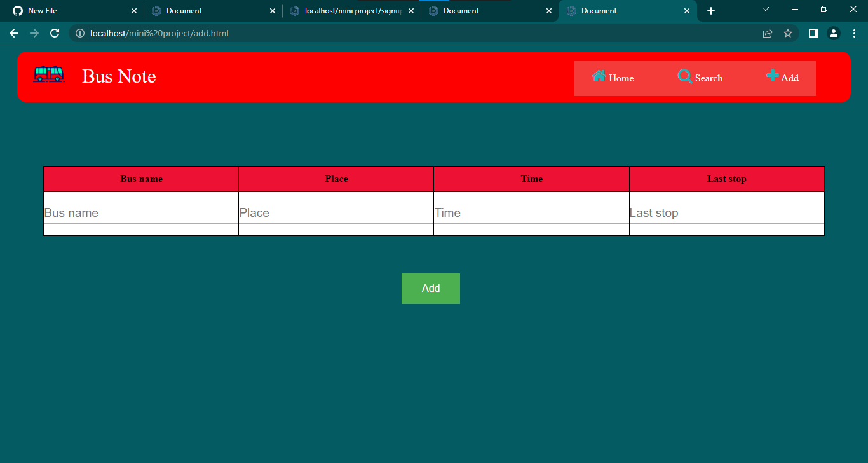Viewport: 868px width, 463px height.
Task: Open the Add nav link
Action: 782,77
